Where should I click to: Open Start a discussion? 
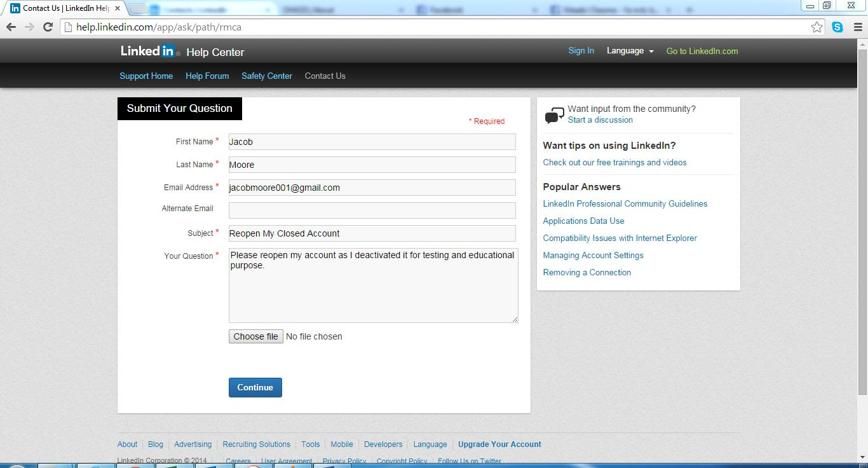pos(599,120)
